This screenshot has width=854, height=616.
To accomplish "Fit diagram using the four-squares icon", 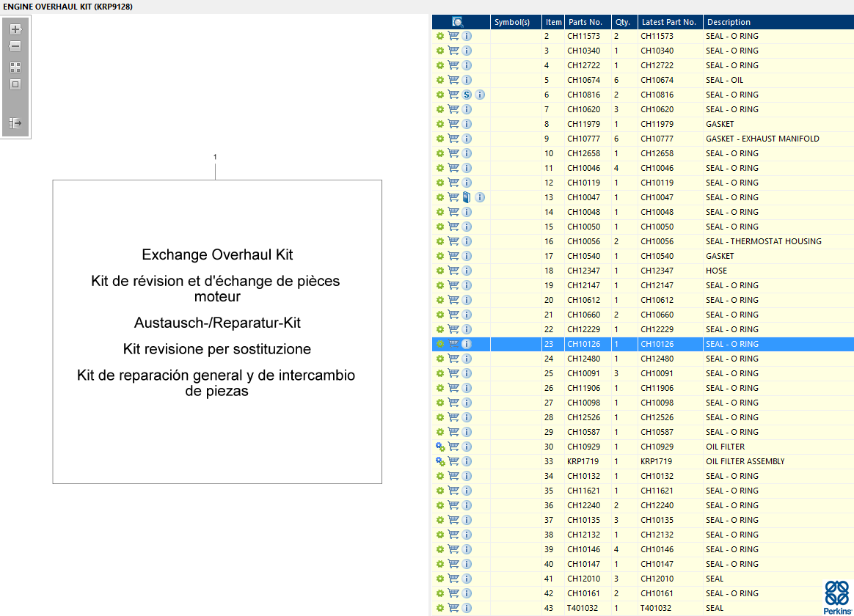I will pos(15,67).
